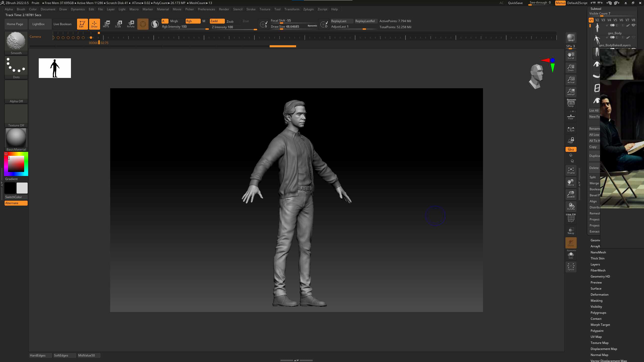Click the LightBox button
Screen dimensions: 644x362
click(38, 24)
